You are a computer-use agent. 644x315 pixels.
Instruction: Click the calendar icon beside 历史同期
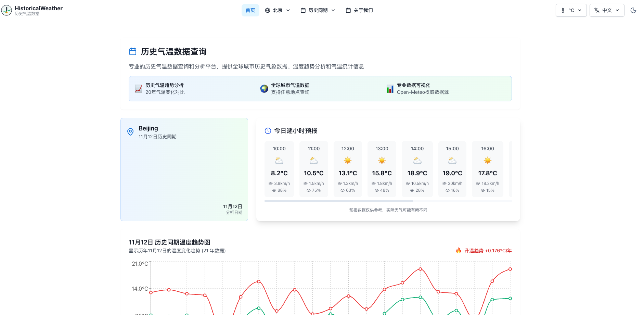click(302, 10)
